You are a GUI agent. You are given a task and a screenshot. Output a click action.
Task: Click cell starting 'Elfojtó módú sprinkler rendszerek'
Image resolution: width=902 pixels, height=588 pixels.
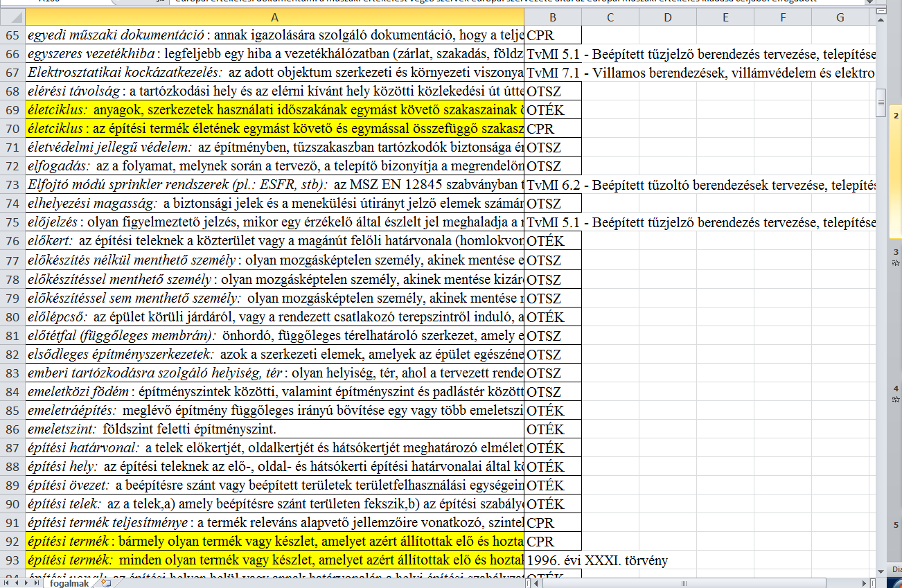click(x=275, y=184)
